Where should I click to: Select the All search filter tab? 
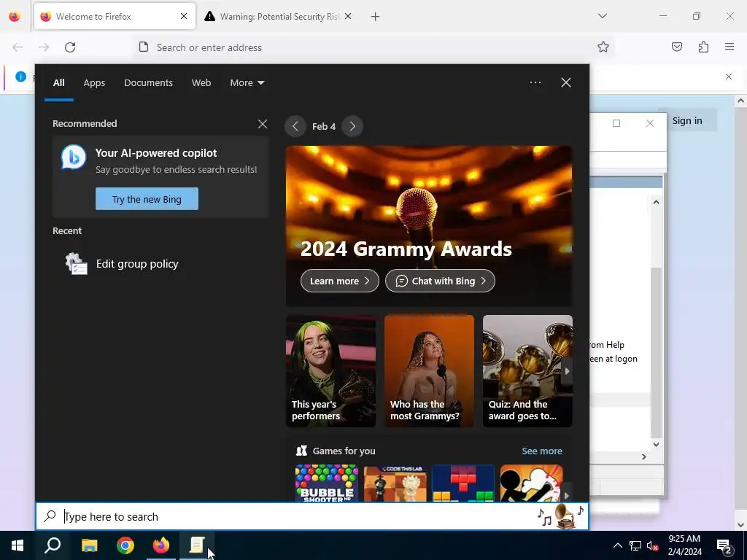click(x=58, y=83)
